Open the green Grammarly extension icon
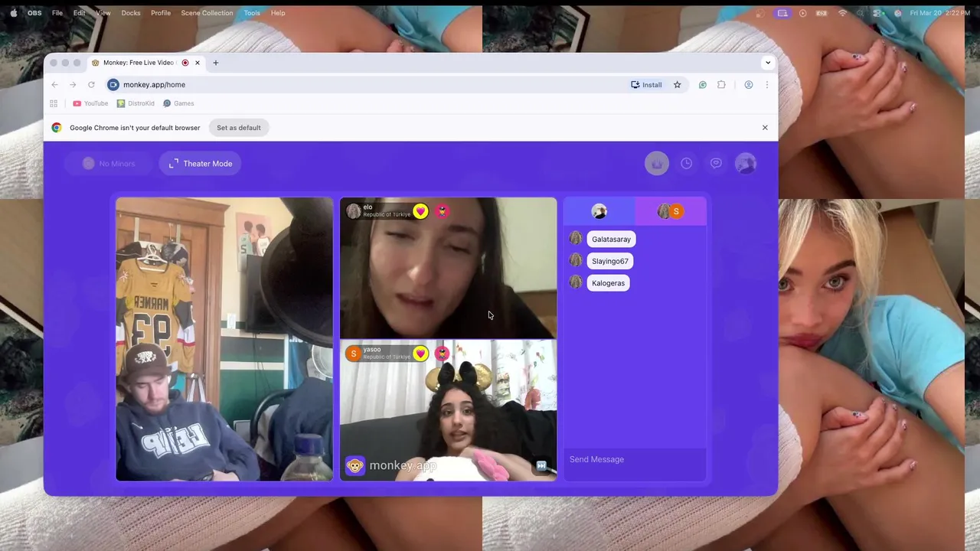980x551 pixels. (x=702, y=85)
